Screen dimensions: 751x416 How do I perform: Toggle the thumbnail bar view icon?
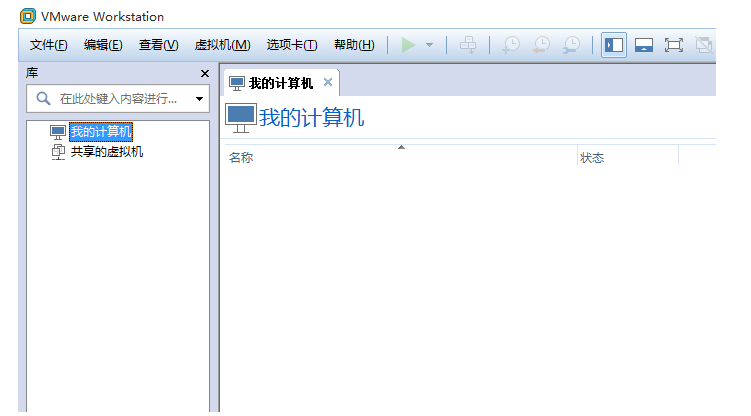click(x=644, y=45)
